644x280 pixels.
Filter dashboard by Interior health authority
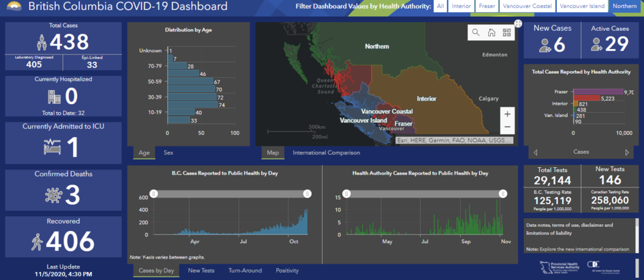tap(462, 6)
